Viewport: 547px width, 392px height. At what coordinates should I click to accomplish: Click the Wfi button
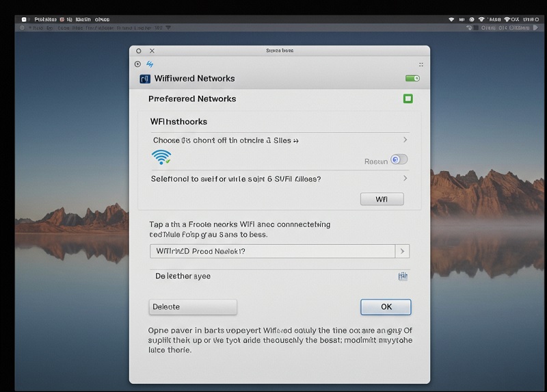tap(382, 199)
